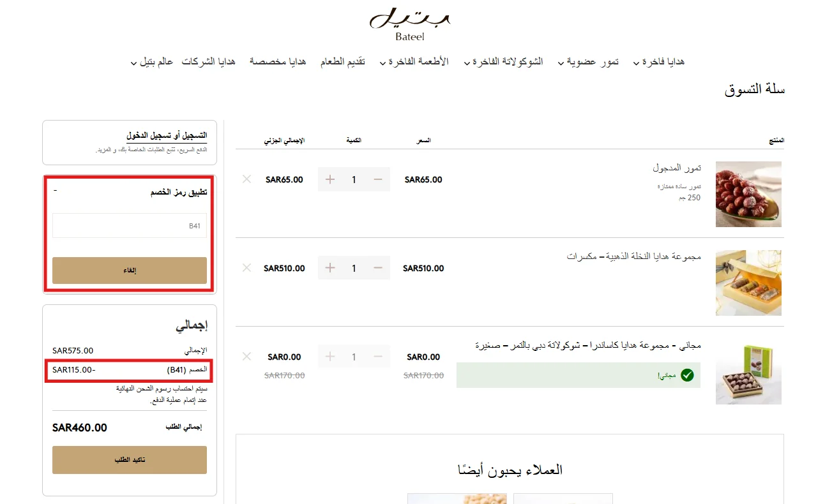This screenshot has width=825, height=504.
Task: Open مجموعة هدايا النخلة الذهبية – مكسرات product link
Action: pos(633,256)
